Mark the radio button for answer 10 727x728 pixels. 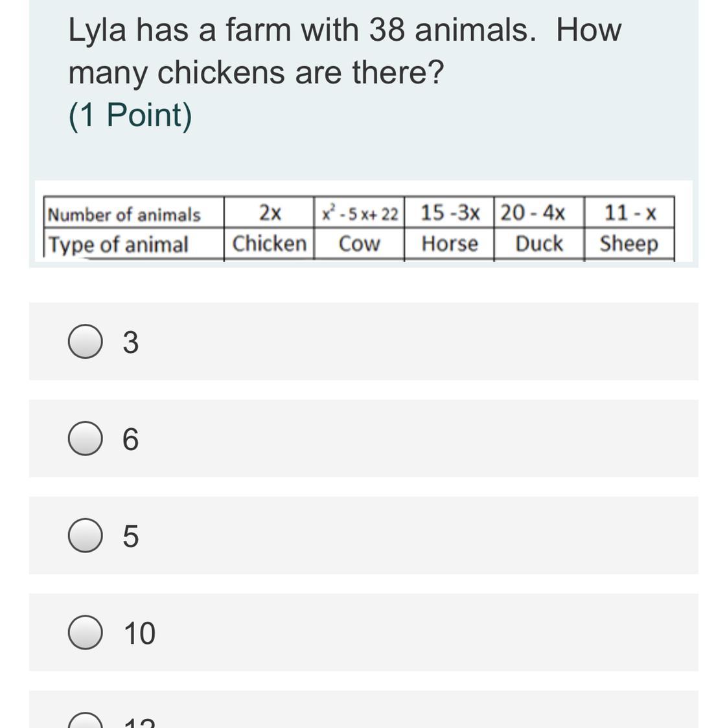(x=85, y=633)
